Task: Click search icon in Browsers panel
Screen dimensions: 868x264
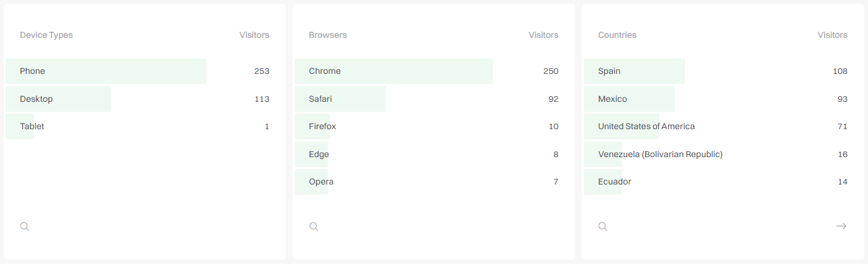Action: coord(314,227)
